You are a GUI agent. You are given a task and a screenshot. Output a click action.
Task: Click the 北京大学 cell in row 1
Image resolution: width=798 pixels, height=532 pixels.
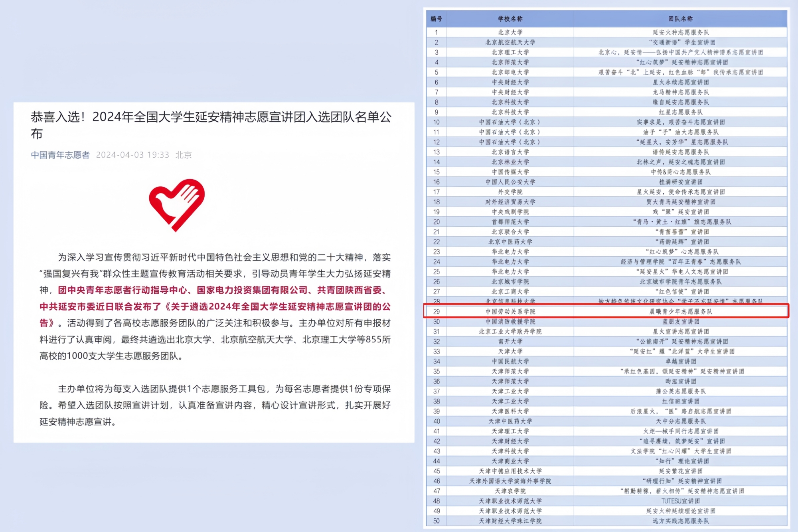pos(510,32)
